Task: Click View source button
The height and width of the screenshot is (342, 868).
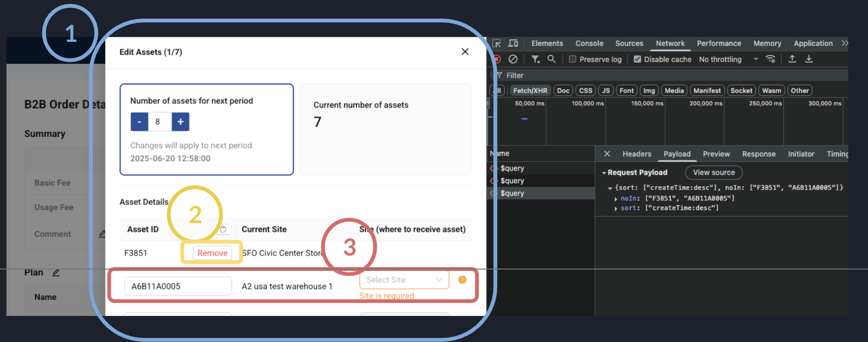Action: pos(714,172)
